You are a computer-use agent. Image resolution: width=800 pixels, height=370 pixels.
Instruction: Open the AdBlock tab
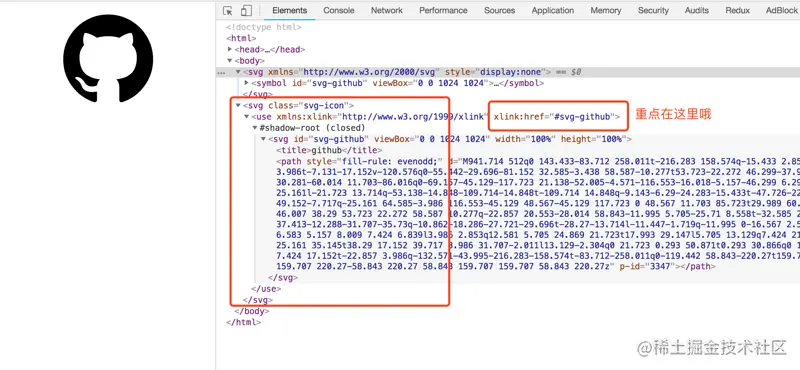pos(782,10)
